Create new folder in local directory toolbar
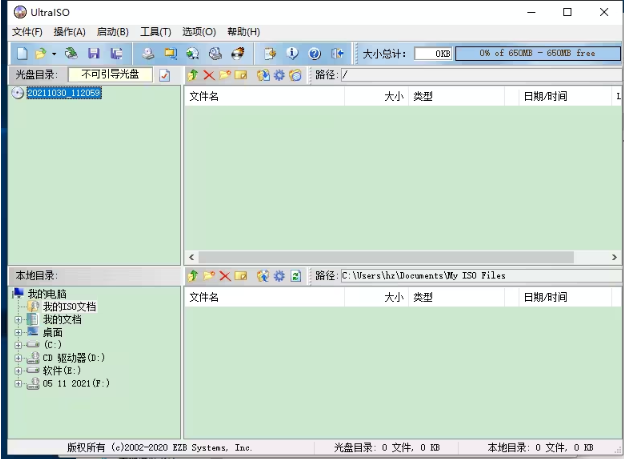Image resolution: width=624 pixels, height=459 pixels. click(209, 275)
